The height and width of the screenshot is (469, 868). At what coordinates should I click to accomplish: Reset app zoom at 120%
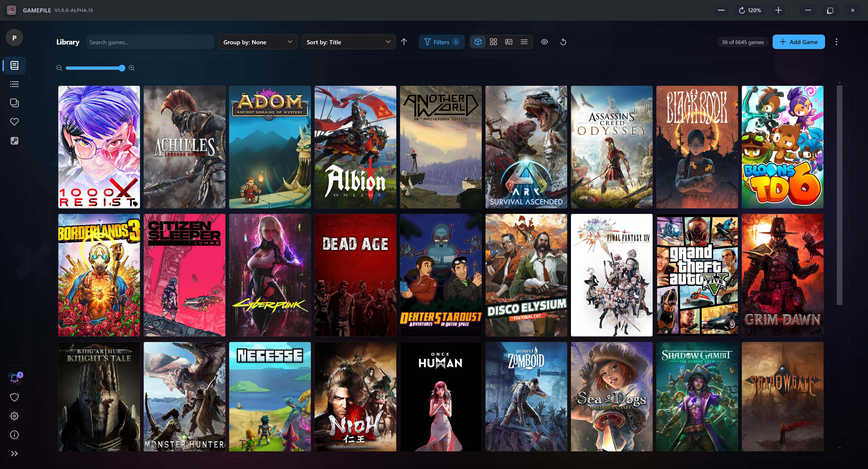[x=750, y=10]
